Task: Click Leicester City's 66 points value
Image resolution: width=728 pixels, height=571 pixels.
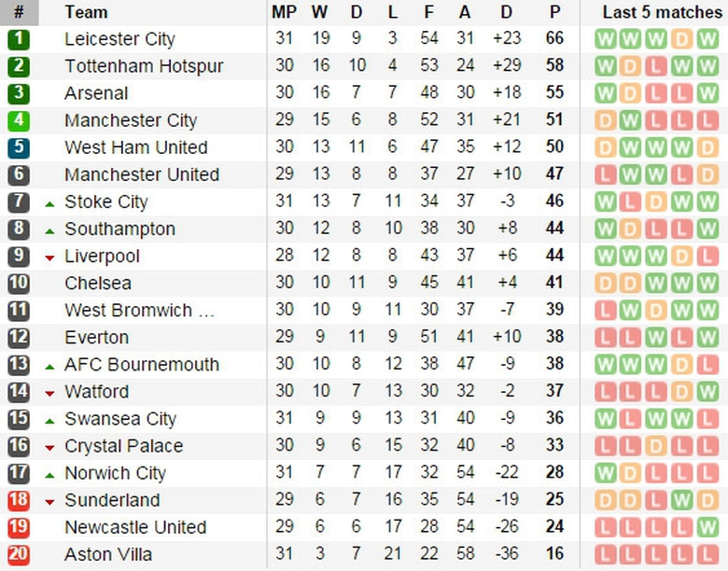Action: tap(555, 40)
